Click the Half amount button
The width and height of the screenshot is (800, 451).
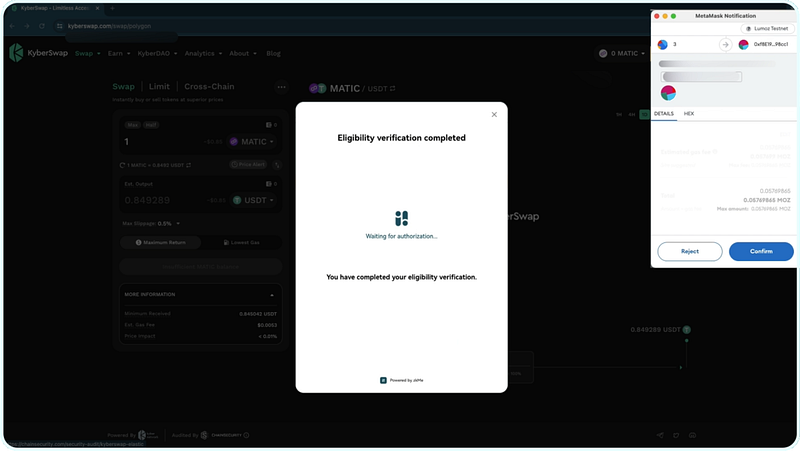[x=151, y=125]
